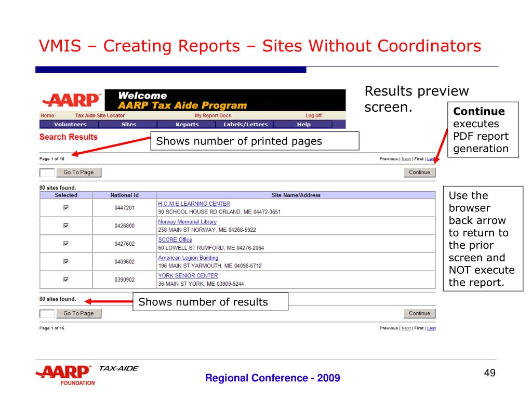Image resolution: width=532 pixels, height=399 pixels.
Task: Open the YORK SENIOR CENTER link
Action: [188, 275]
